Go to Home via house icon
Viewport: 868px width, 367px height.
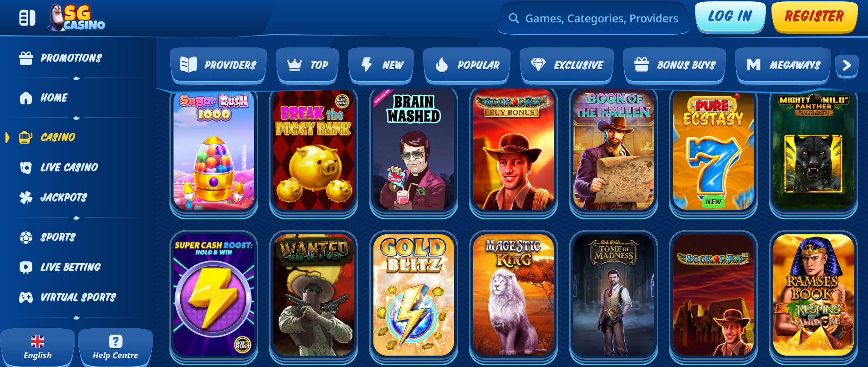click(x=26, y=98)
